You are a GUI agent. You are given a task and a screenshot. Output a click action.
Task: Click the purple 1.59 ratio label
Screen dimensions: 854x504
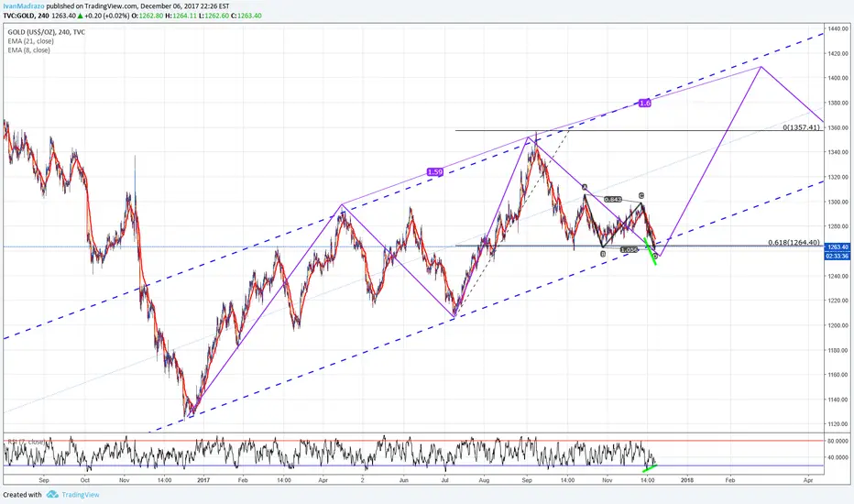435,172
